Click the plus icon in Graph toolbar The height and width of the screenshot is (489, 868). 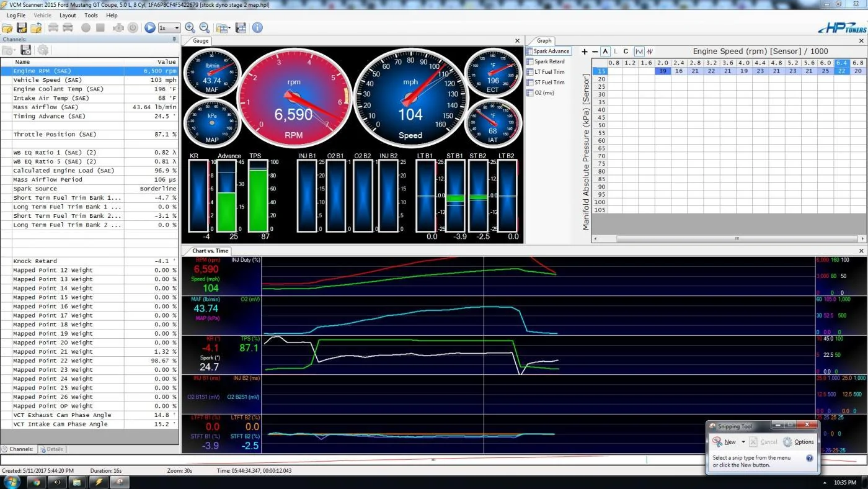click(x=584, y=52)
